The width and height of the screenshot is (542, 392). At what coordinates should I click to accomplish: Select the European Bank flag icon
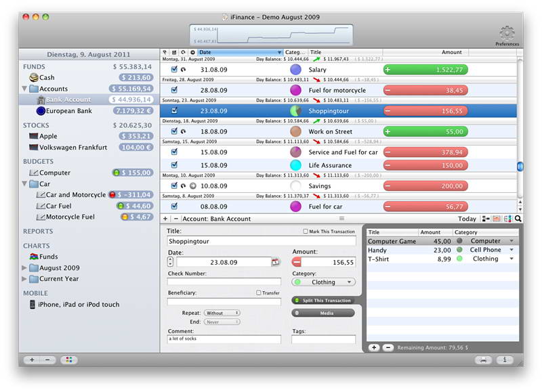pyautogui.click(x=41, y=111)
